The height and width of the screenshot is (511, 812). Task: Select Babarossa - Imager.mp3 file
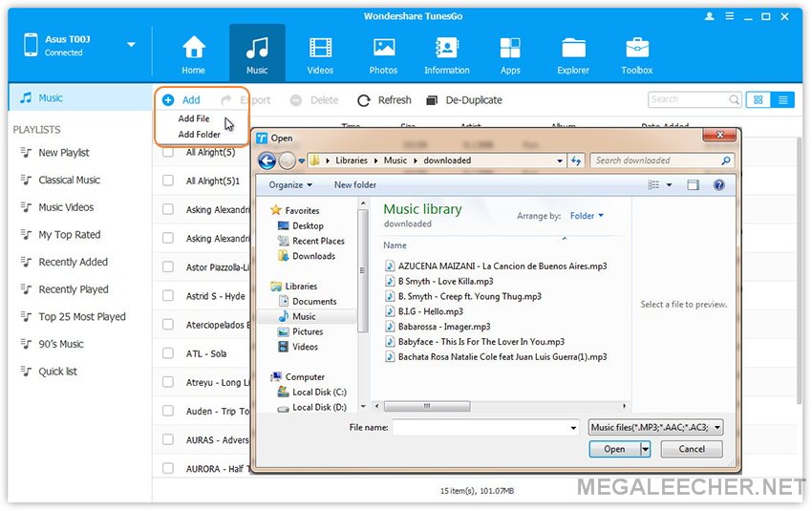(x=438, y=327)
